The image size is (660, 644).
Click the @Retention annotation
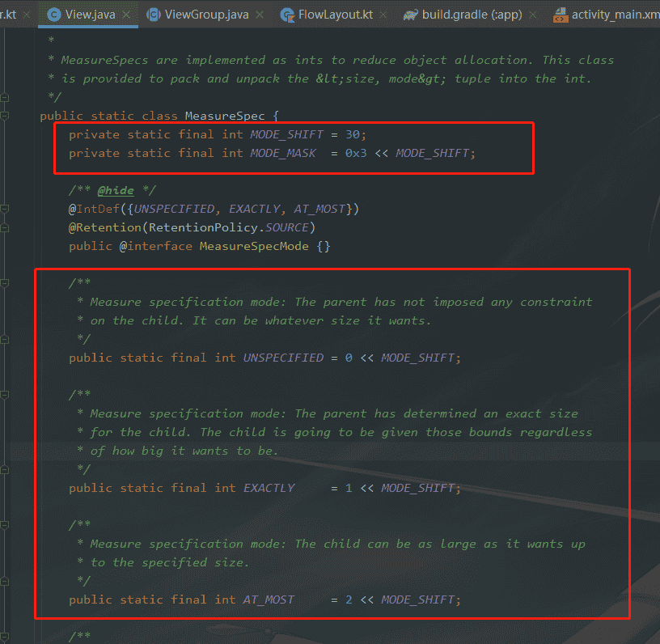click(105, 227)
